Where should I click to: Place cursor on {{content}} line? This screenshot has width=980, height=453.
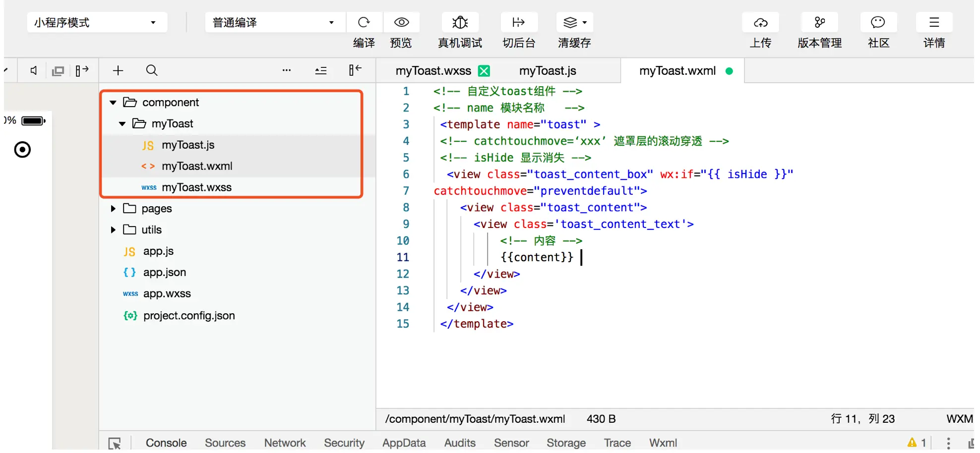pos(537,257)
